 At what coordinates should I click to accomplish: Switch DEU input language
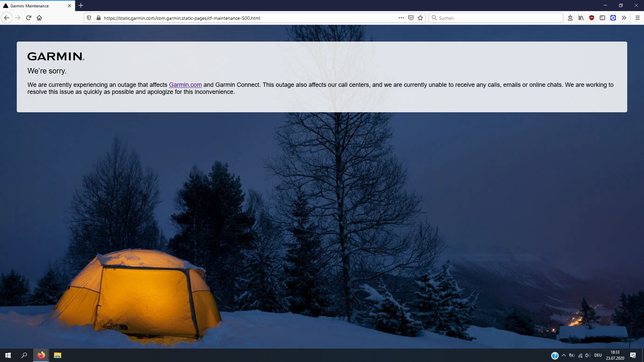598,355
